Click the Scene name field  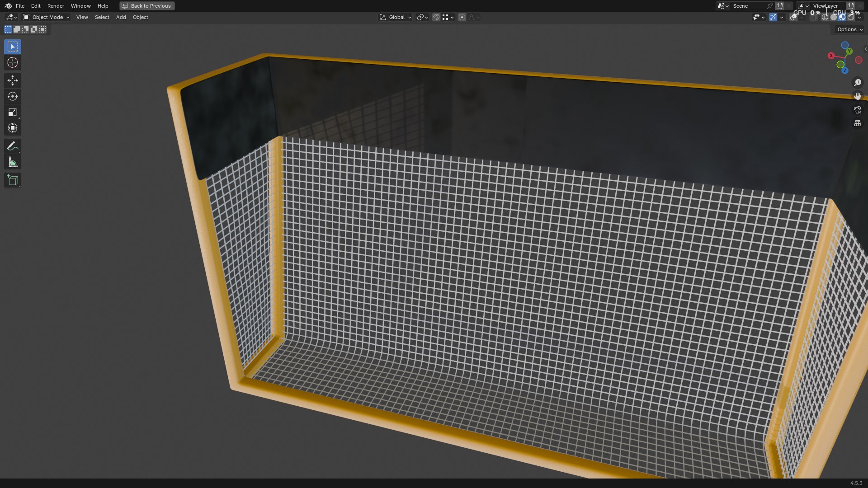pyautogui.click(x=748, y=6)
